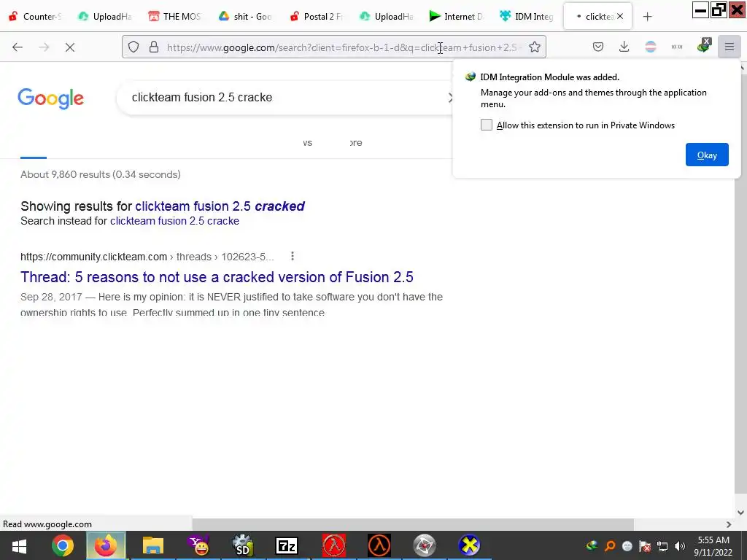The height and width of the screenshot is (560, 747).
Task: Open the tracking protection shield icon
Action: 133,47
